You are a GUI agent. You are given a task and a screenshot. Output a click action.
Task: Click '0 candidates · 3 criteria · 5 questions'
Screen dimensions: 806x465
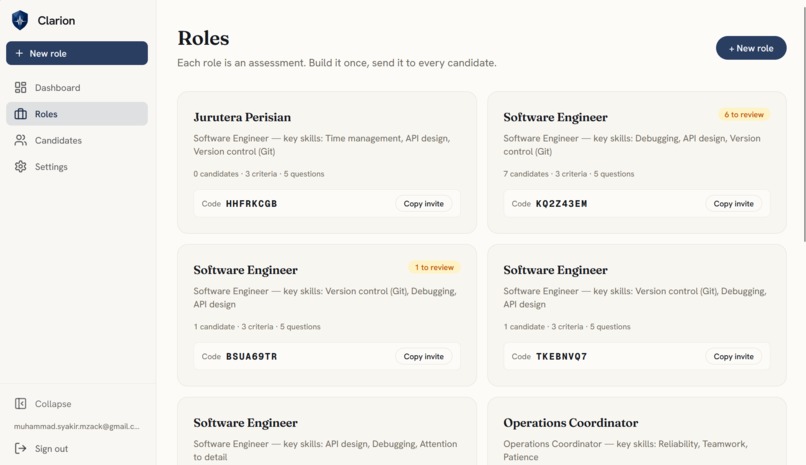tap(259, 174)
